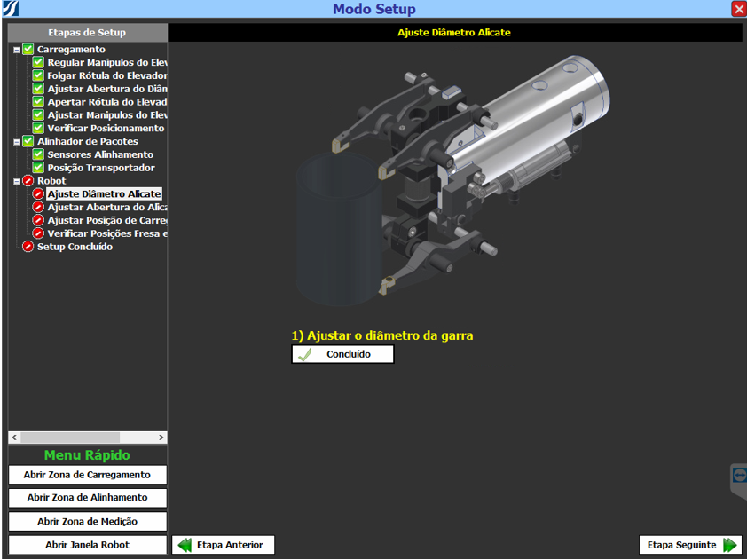Toggle the Sensores Alinhamento checkbox
The width and height of the screenshot is (747, 560).
click(38, 154)
